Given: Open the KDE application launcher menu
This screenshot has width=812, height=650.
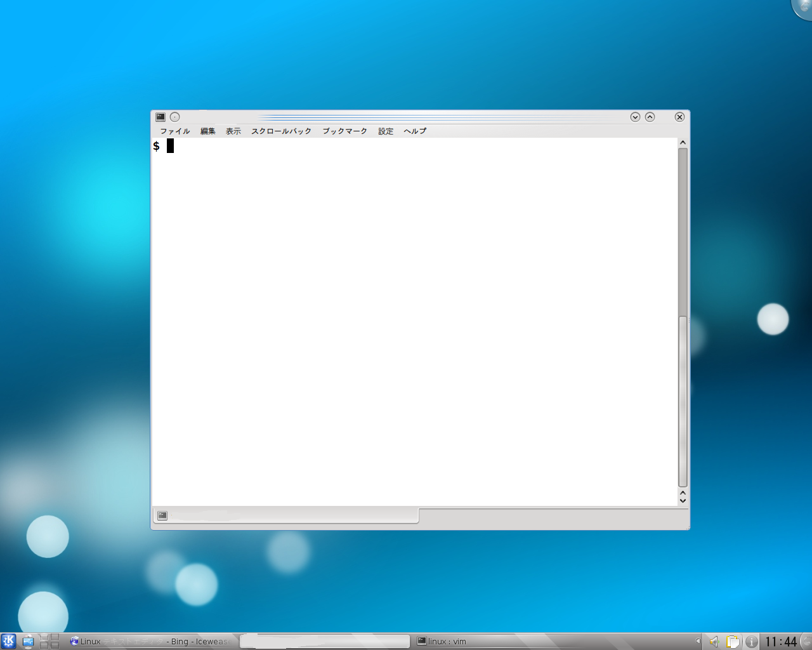Looking at the screenshot, I should coord(8,641).
